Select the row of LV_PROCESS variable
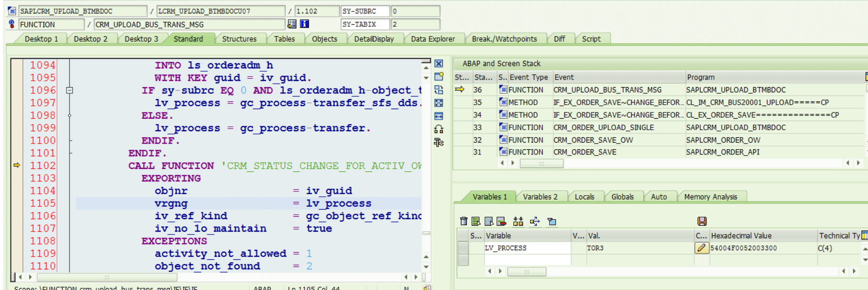The height and width of the screenshot is (290, 868). [x=463, y=248]
